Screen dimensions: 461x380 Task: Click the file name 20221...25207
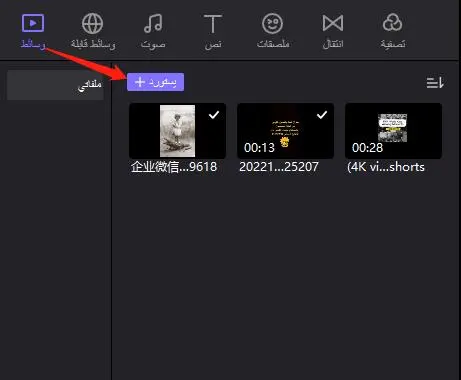coord(279,167)
